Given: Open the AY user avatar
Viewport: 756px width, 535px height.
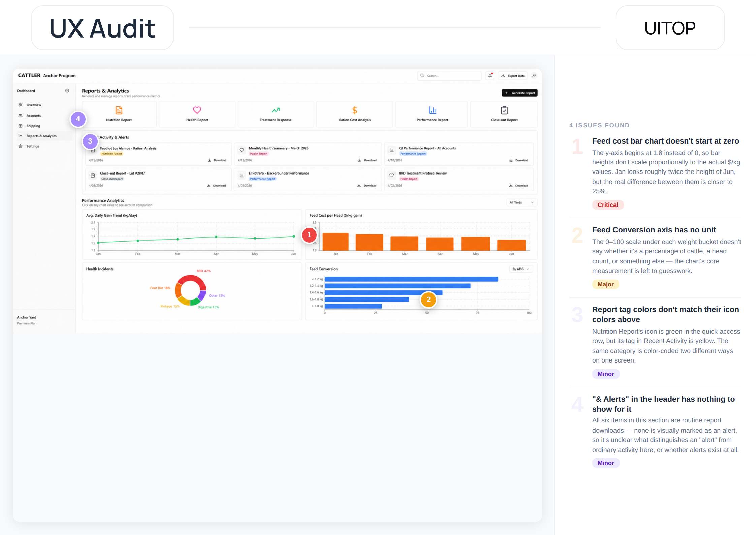Looking at the screenshot, I should (534, 76).
